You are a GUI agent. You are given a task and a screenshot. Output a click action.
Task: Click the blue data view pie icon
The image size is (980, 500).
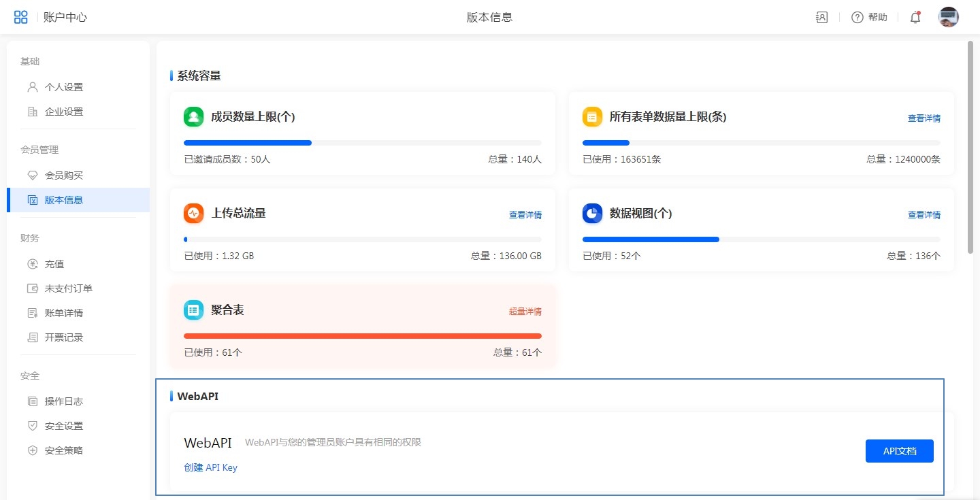(x=592, y=213)
